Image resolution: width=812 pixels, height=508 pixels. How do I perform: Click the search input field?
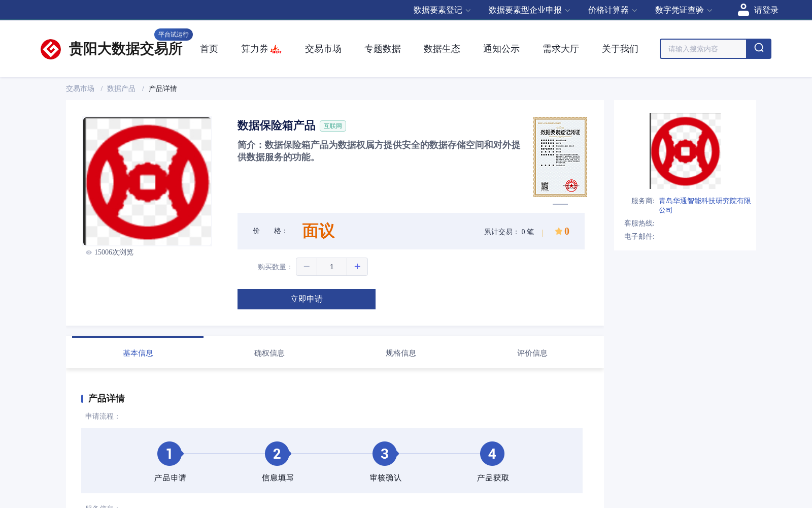click(703, 49)
